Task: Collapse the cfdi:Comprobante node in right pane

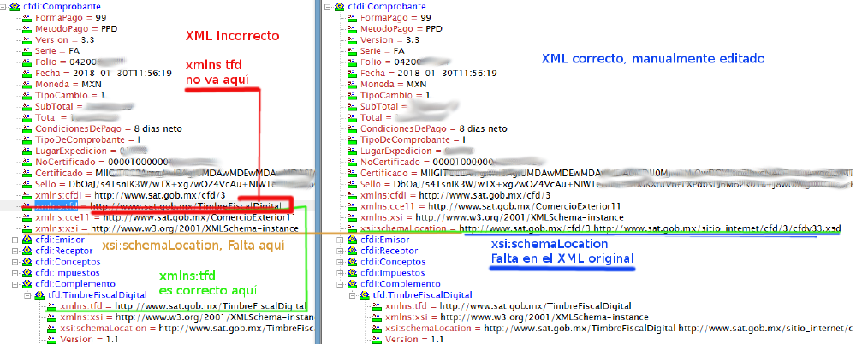Action: point(328,7)
